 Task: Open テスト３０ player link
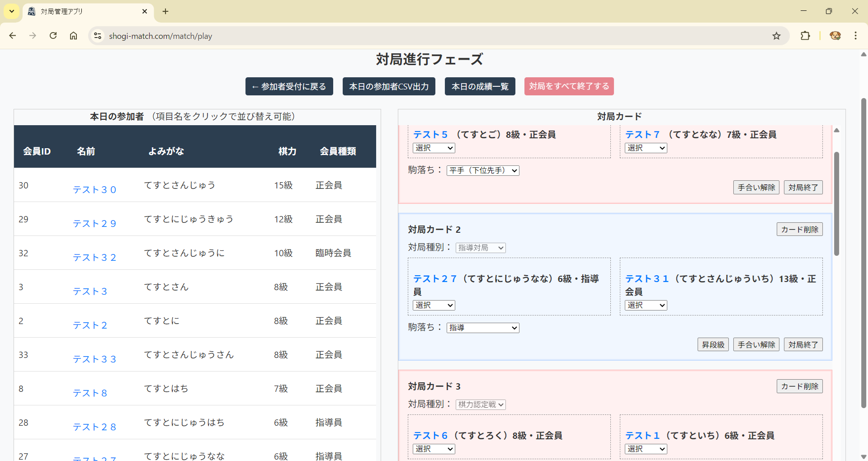point(94,190)
